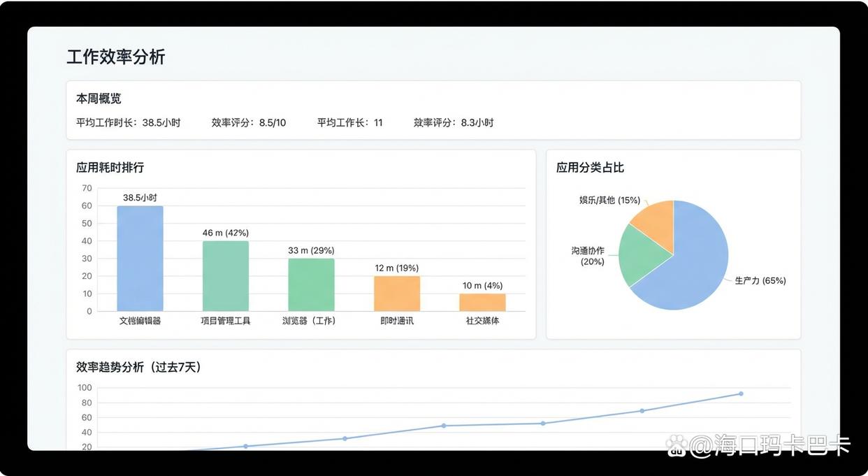Click the 项目管理工具 bar
Image resolution: width=868 pixels, height=476 pixels.
coord(226,276)
